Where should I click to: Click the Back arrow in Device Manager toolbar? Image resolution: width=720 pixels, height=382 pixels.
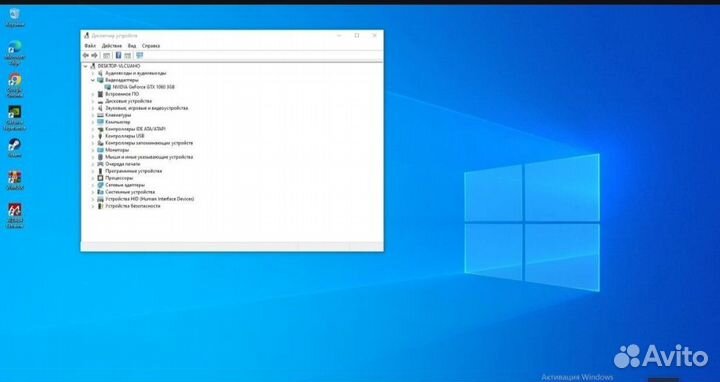pyautogui.click(x=85, y=56)
